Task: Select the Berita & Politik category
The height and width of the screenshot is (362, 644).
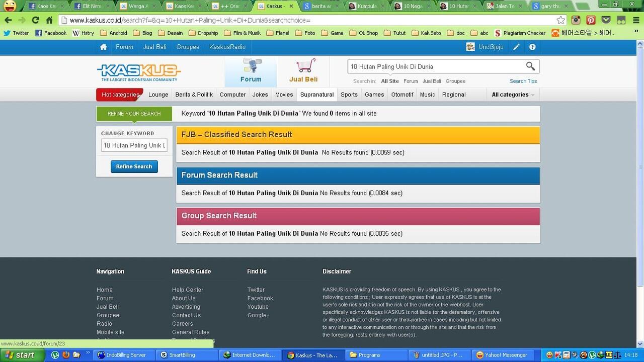Action: (194, 95)
